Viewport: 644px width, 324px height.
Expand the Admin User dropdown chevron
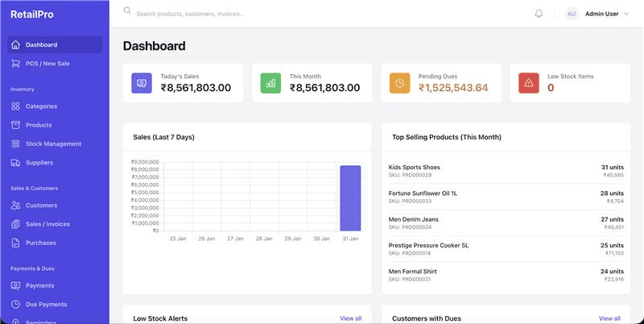627,14
